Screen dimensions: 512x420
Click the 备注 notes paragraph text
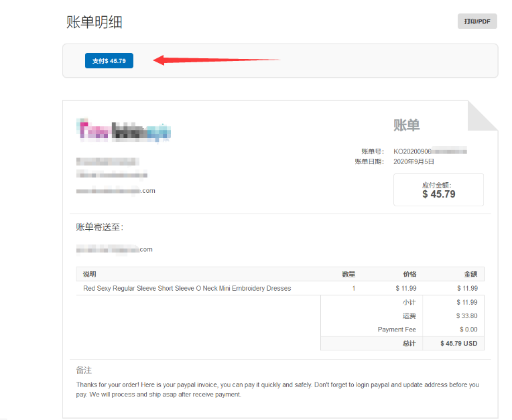(277, 389)
